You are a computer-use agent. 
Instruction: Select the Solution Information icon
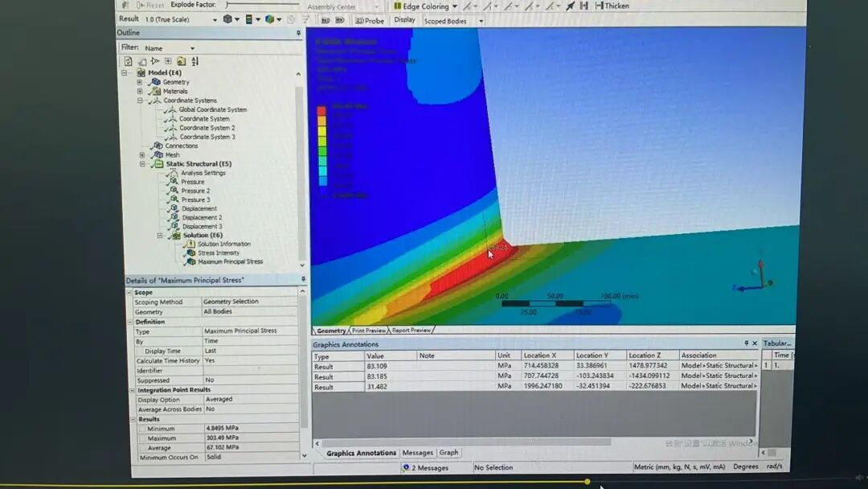coord(190,244)
